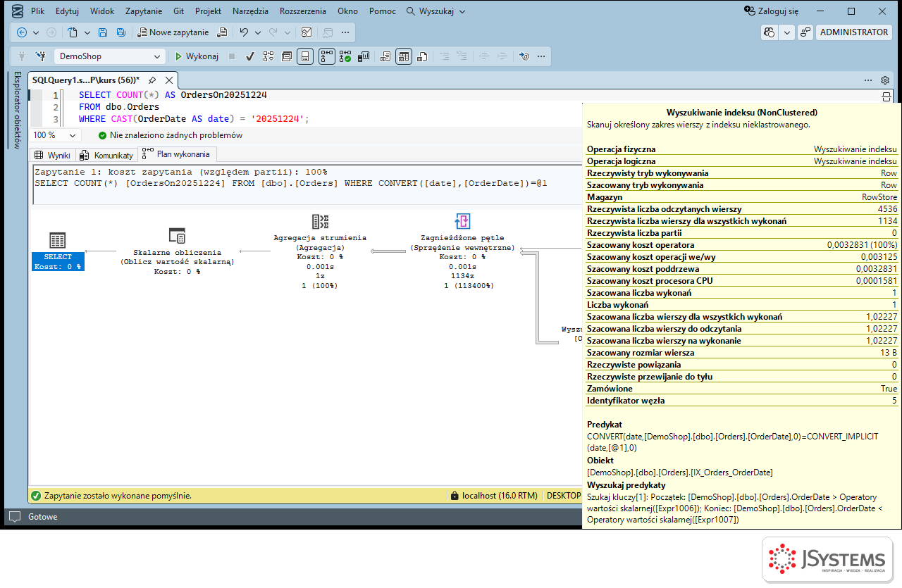The image size is (902, 588).
Task: Open the activity monitor chart icon
Action: coord(306,32)
